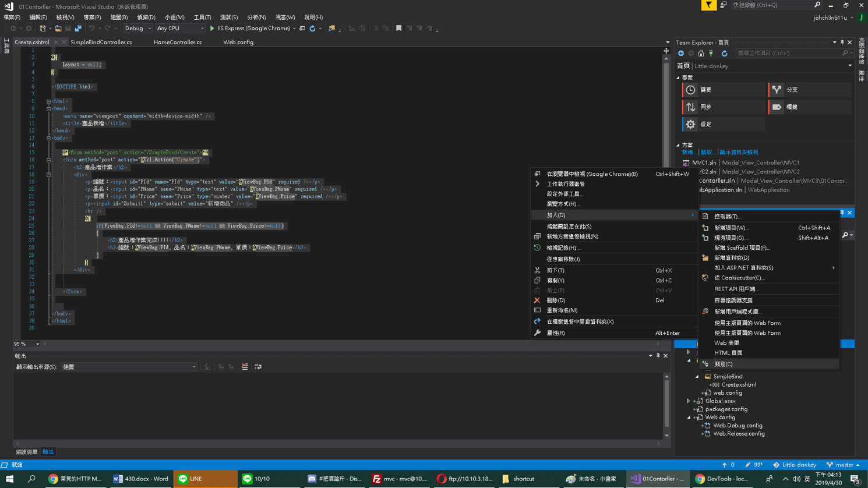Image resolution: width=868 pixels, height=488 pixels.
Task: Open the Any CPU platform dropdown
Action: 180,28
